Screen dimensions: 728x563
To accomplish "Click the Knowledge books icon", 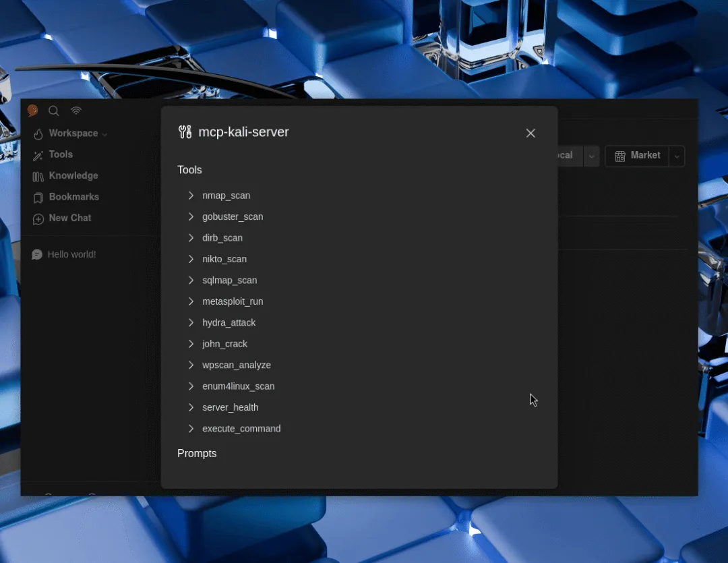I will (38, 177).
